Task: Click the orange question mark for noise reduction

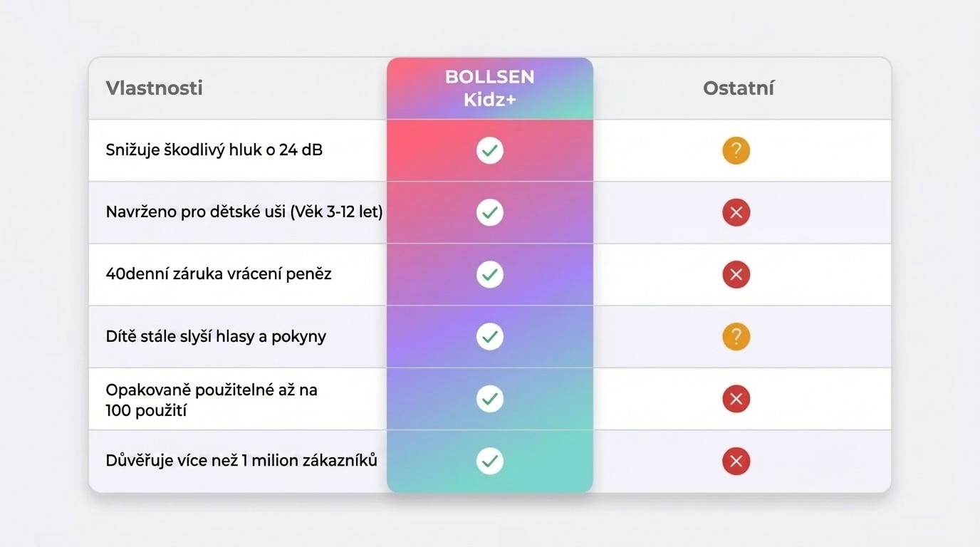Action: [x=736, y=150]
